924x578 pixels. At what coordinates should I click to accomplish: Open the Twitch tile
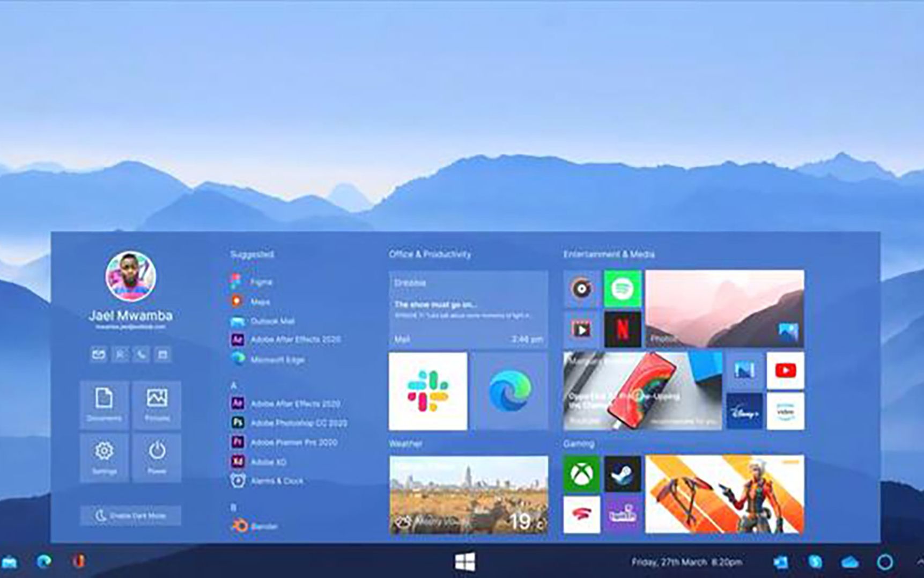click(623, 515)
